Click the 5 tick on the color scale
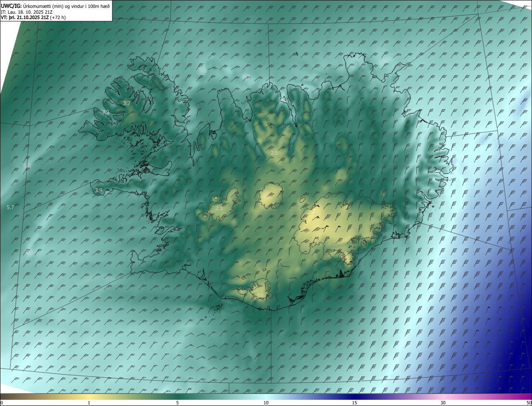 (177, 403)
